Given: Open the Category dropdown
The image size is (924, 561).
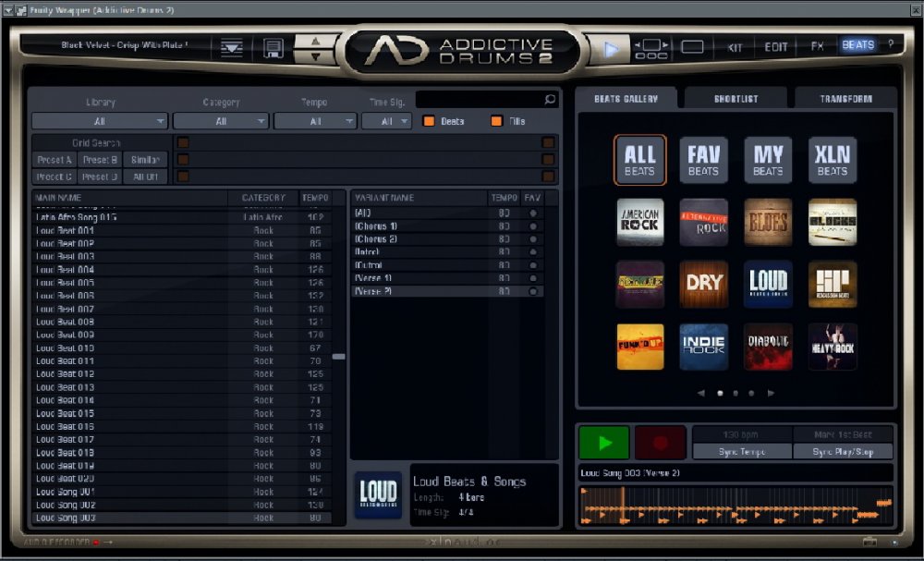Looking at the screenshot, I should point(221,121).
